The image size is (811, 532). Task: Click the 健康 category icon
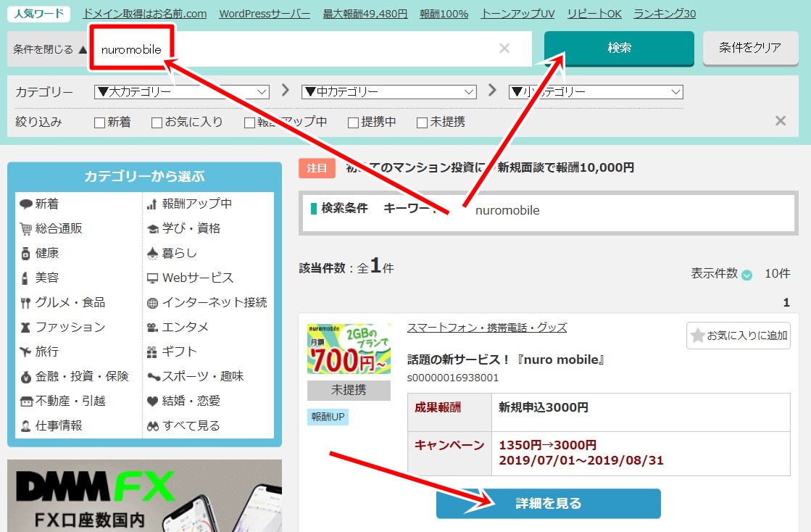pos(26,254)
